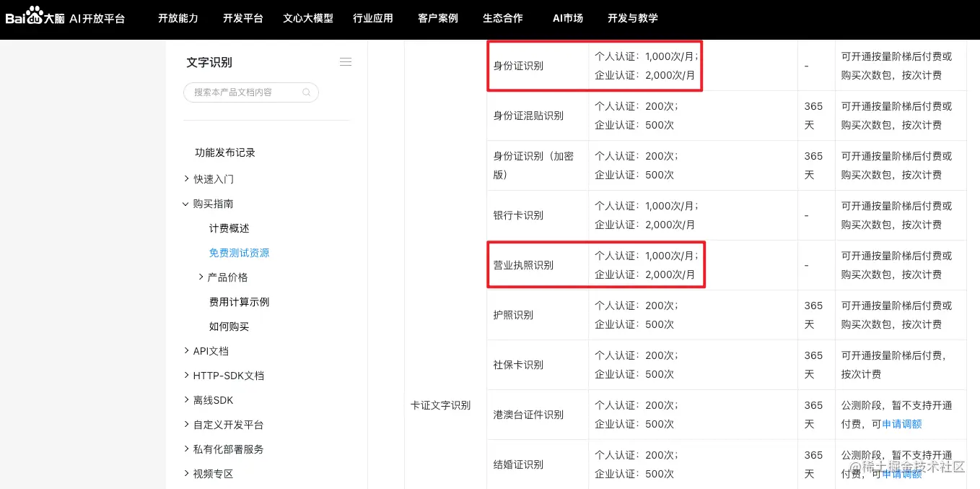Click the 文字识别 sidebar heading
980x489 pixels.
click(209, 62)
